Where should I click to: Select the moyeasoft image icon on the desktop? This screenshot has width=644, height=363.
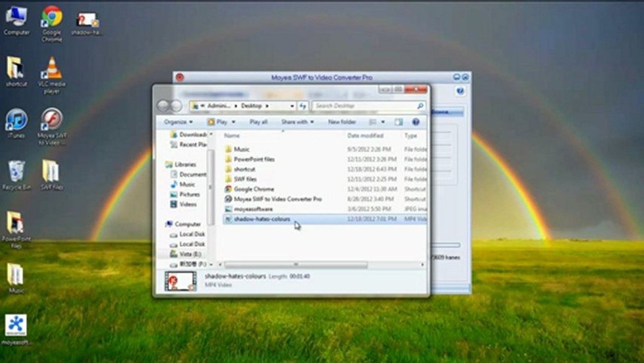[16, 330]
